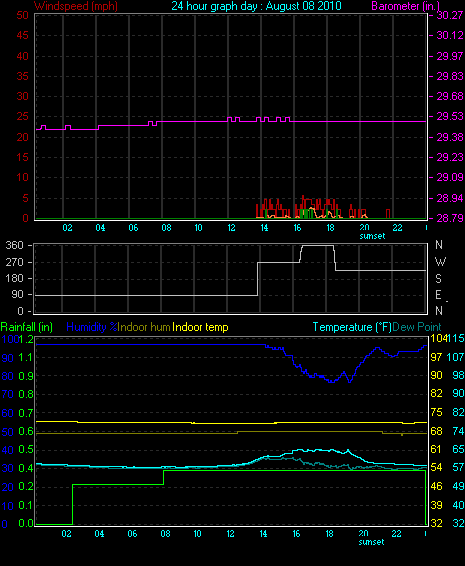Click the 12 hour tick on top graph
Viewport: 465px width, 566px height.
[231, 228]
